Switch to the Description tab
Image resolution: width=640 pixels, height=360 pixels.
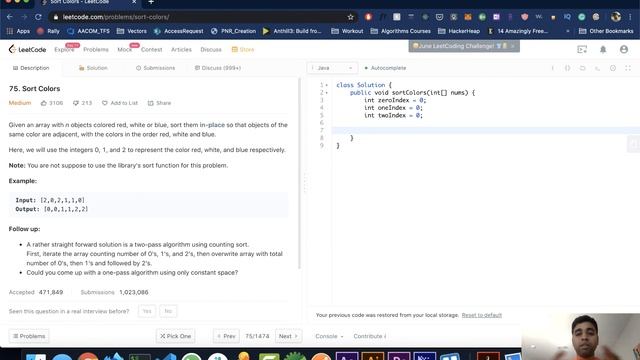pos(31,68)
